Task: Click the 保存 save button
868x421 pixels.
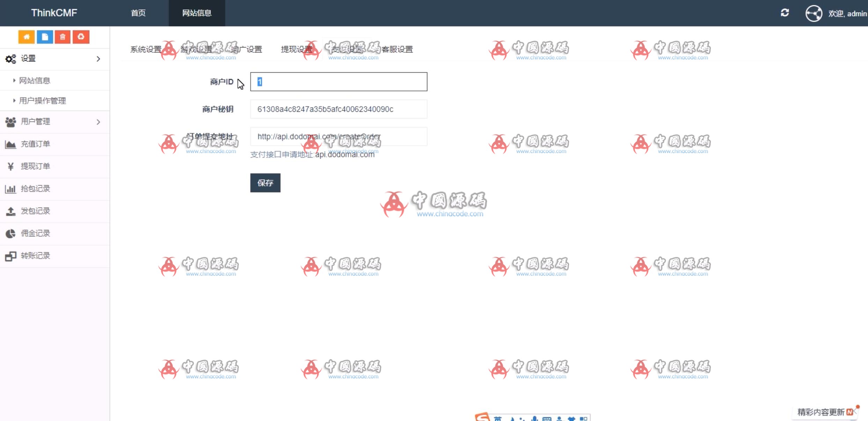Action: click(265, 183)
